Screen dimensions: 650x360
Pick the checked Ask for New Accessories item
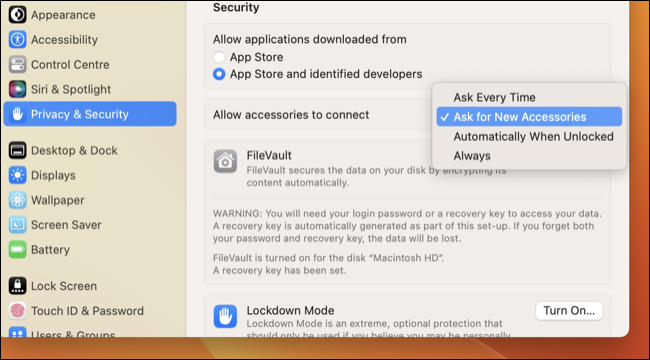(x=529, y=117)
